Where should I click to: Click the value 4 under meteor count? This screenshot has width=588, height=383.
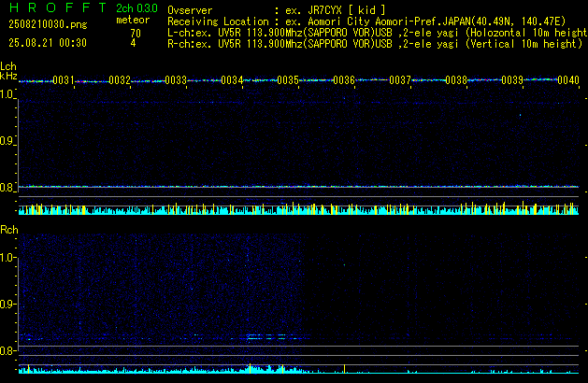pyautogui.click(x=133, y=43)
